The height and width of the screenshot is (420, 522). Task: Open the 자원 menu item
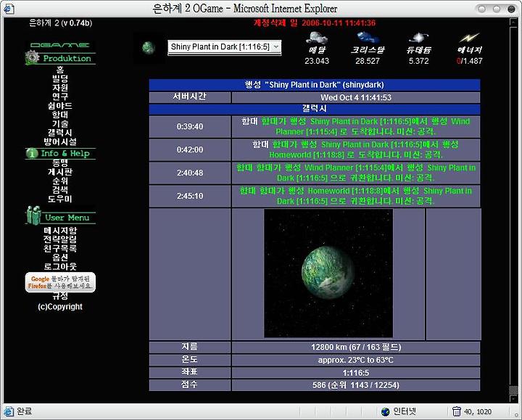(x=60, y=88)
